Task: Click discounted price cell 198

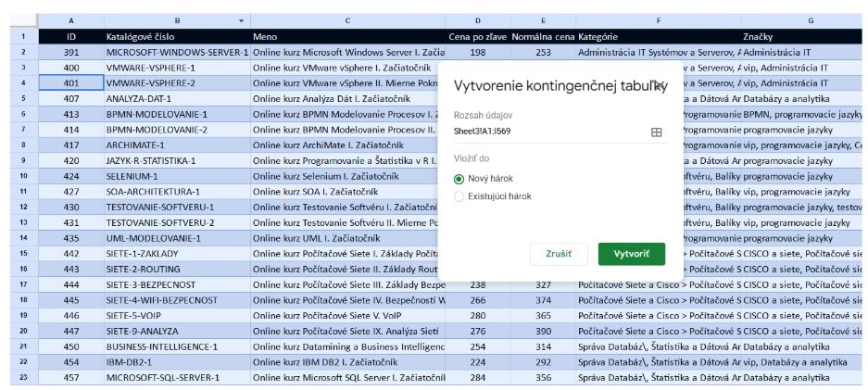Action: (x=478, y=52)
